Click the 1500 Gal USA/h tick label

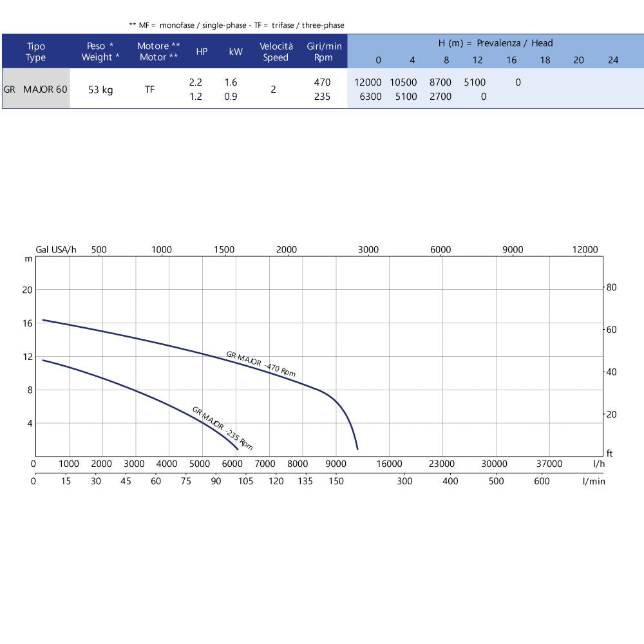pos(224,249)
